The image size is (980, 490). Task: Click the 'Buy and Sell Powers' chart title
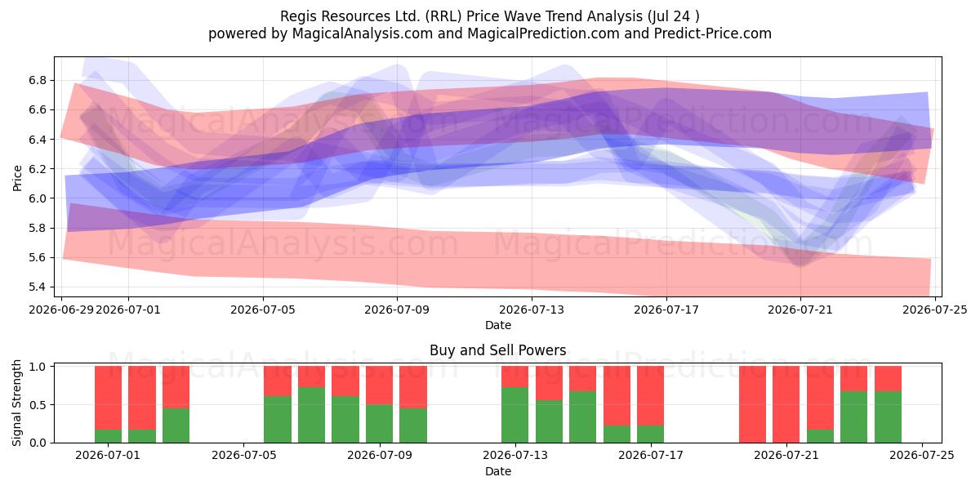coord(498,350)
